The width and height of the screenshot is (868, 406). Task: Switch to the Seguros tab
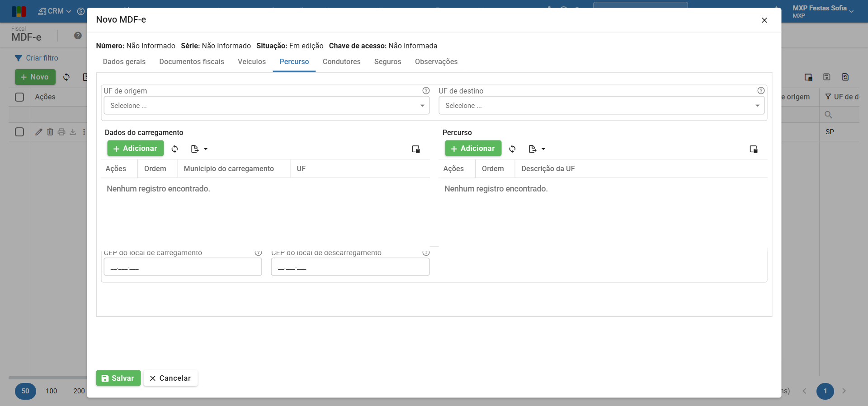[388, 62]
